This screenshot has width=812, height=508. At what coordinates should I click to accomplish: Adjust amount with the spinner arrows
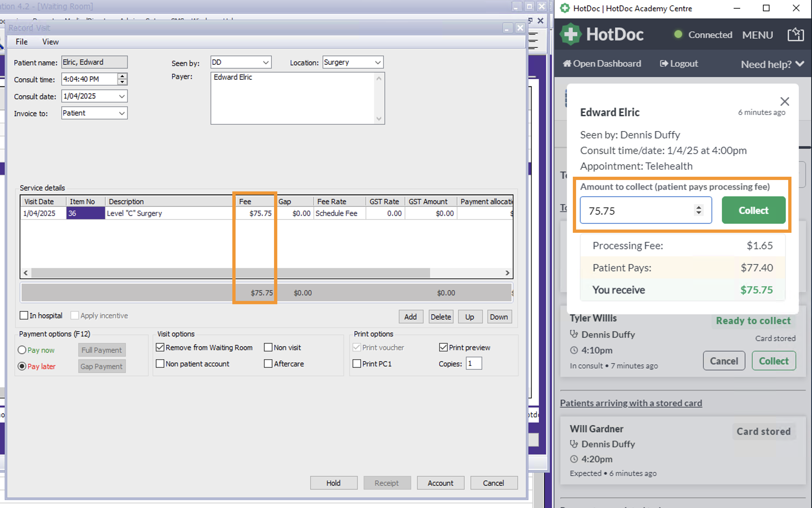(x=699, y=210)
